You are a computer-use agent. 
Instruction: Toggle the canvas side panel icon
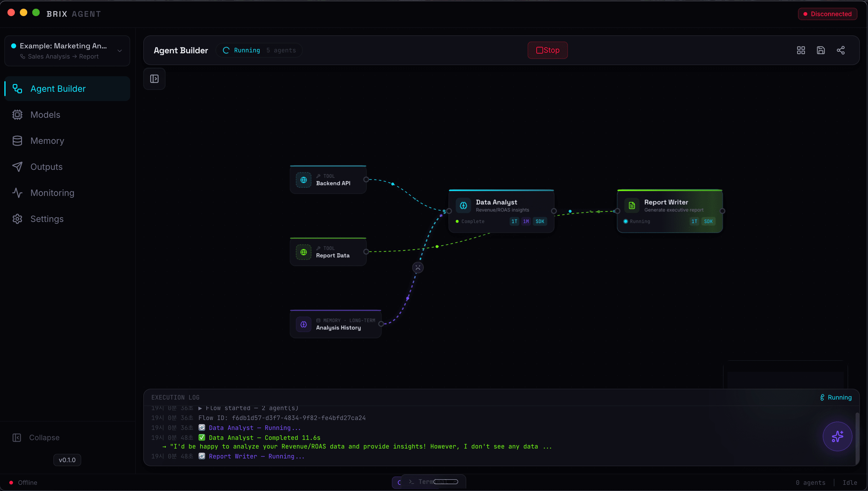[x=154, y=78]
